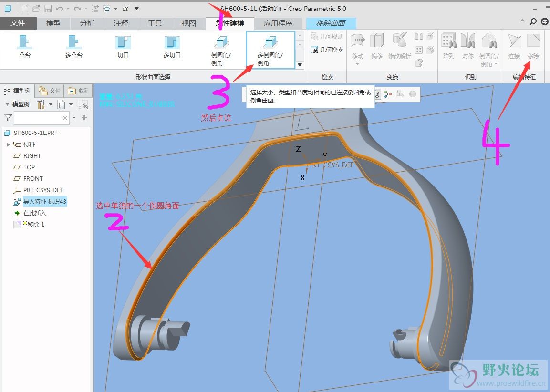This screenshot has height=392, width=550.
Task: Click the Save icon in quick access toolbar
Action: click(48, 9)
